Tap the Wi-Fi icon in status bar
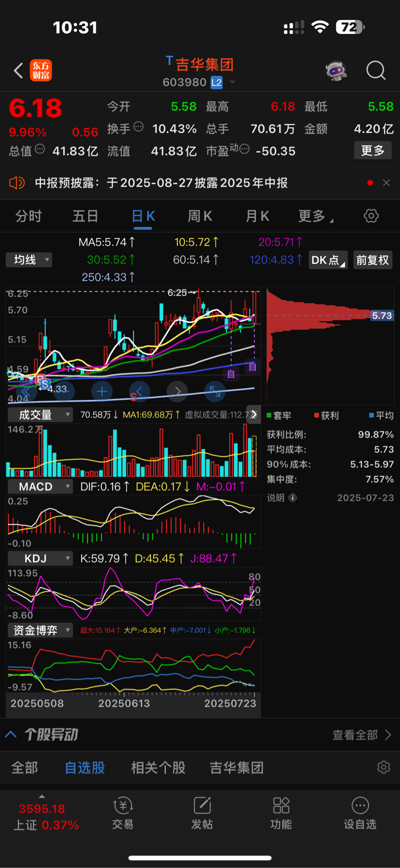The height and width of the screenshot is (868, 400). [x=320, y=27]
